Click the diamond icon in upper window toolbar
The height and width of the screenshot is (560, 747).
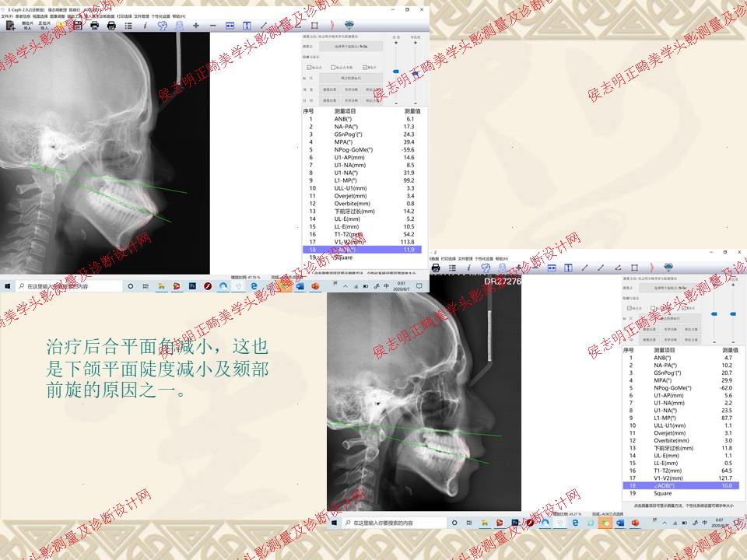(x=349, y=26)
